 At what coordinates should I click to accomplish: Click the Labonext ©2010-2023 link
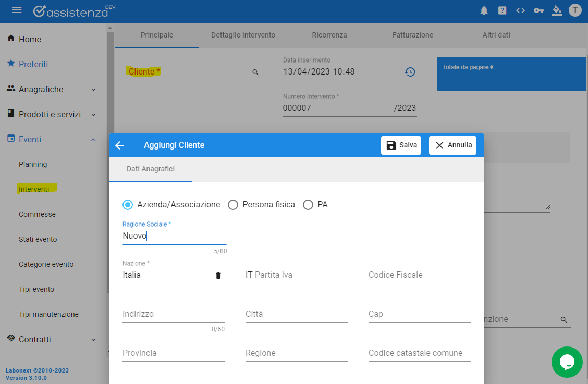point(37,370)
